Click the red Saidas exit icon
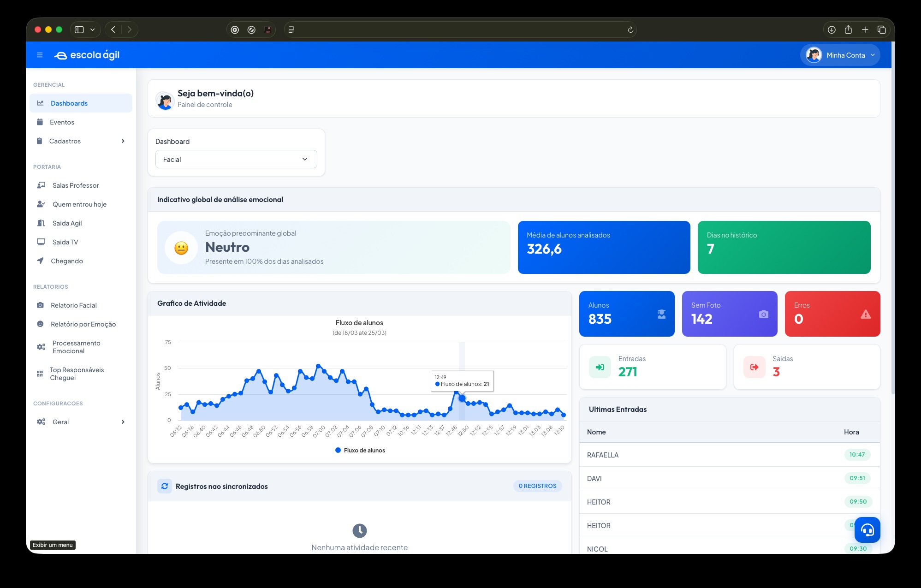 tap(754, 367)
